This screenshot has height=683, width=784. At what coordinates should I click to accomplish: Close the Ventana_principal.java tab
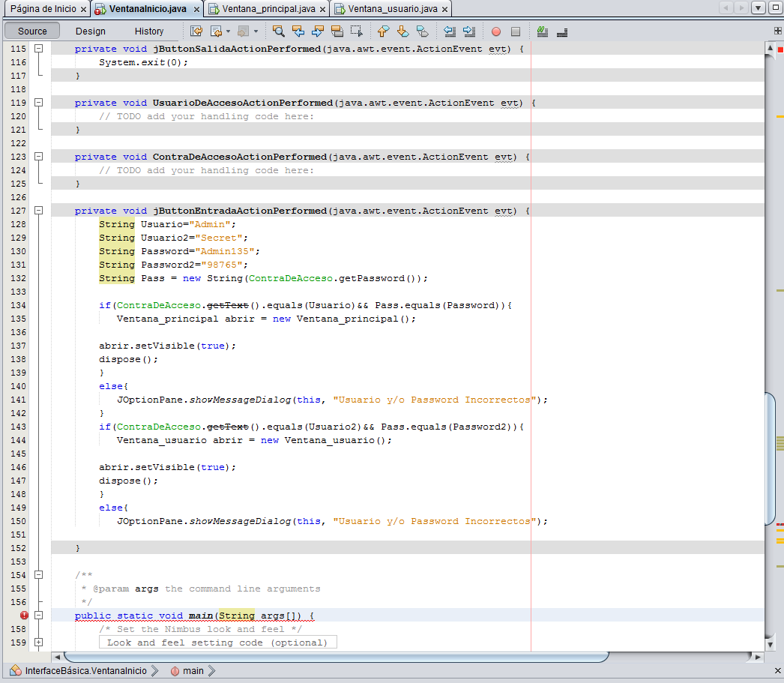(x=322, y=9)
